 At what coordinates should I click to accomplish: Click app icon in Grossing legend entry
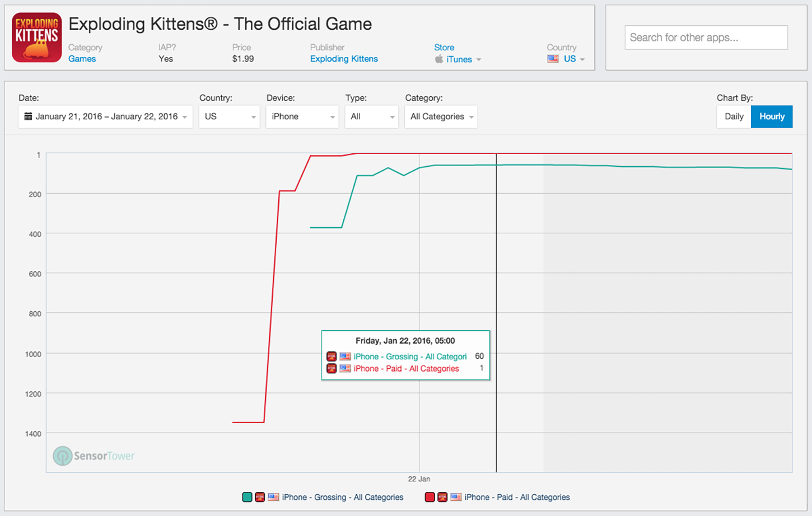coord(260,497)
